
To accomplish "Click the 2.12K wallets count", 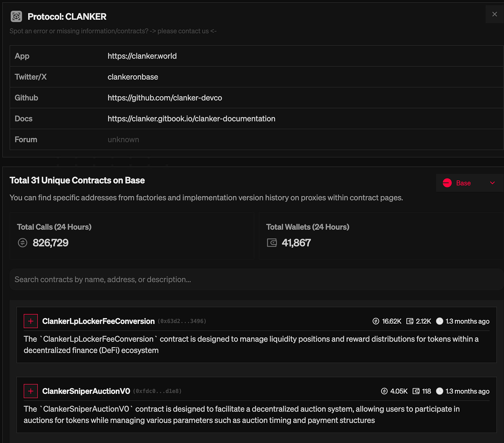I will (423, 321).
